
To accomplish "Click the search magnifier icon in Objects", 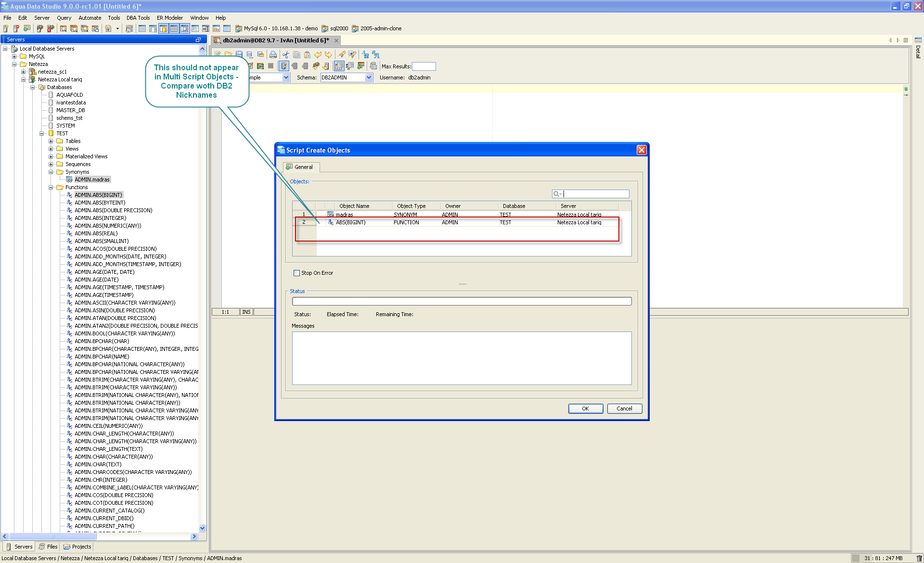I will coord(557,194).
